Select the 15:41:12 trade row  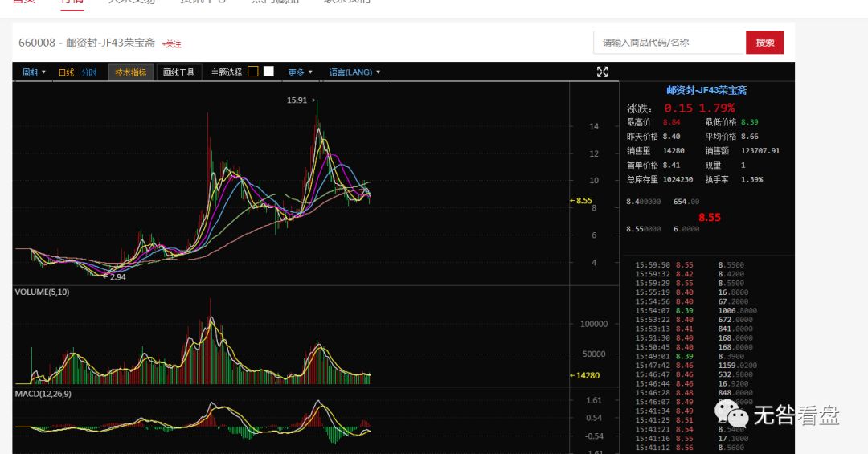point(690,448)
